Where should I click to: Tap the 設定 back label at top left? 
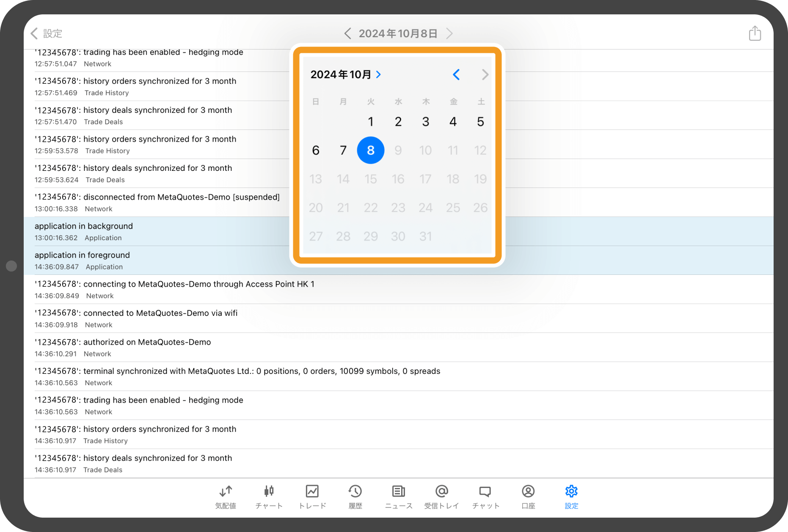click(x=53, y=33)
